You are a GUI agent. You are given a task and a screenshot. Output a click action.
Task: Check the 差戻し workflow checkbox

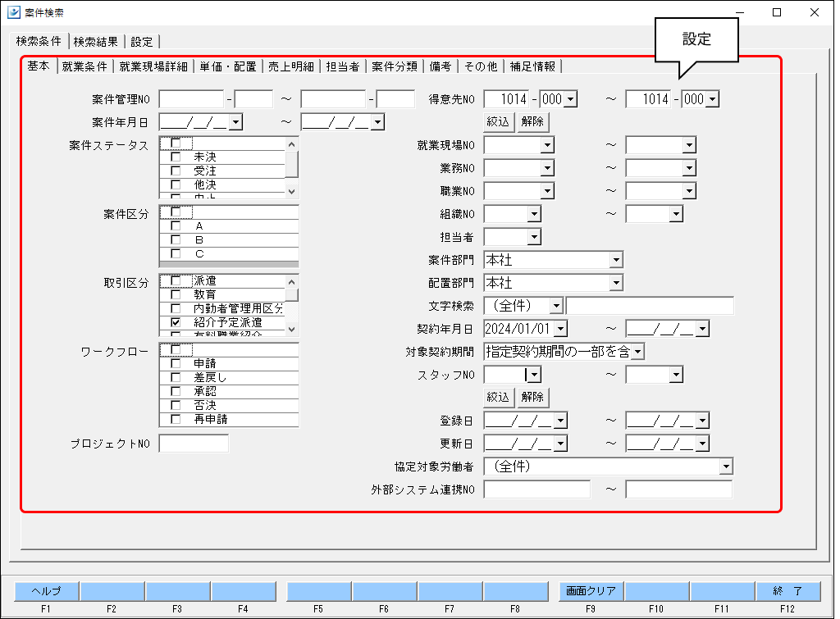point(176,377)
